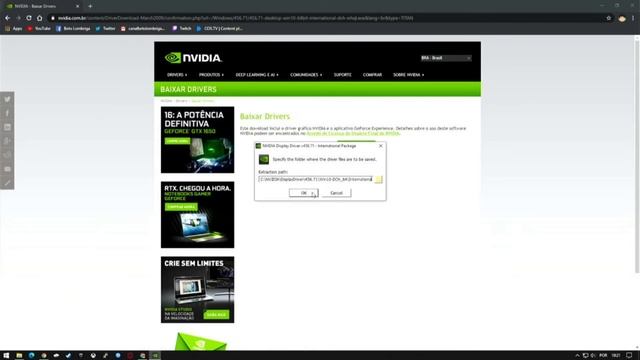
Task: Open the Windows notification center
Action: pos(629,356)
